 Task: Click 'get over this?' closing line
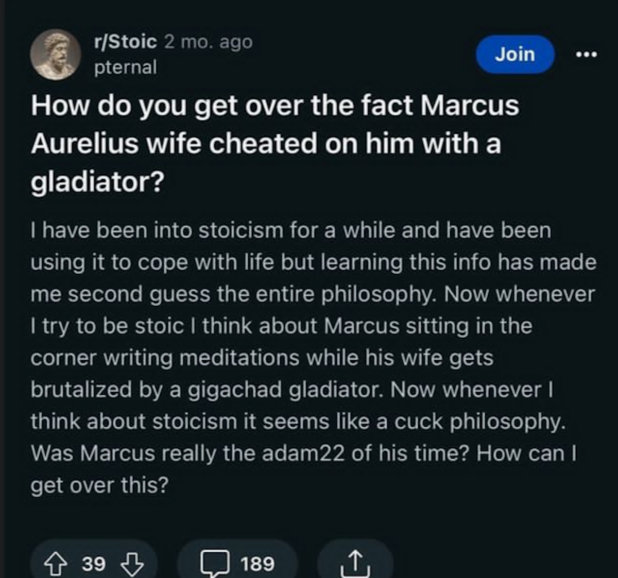pyautogui.click(x=99, y=485)
